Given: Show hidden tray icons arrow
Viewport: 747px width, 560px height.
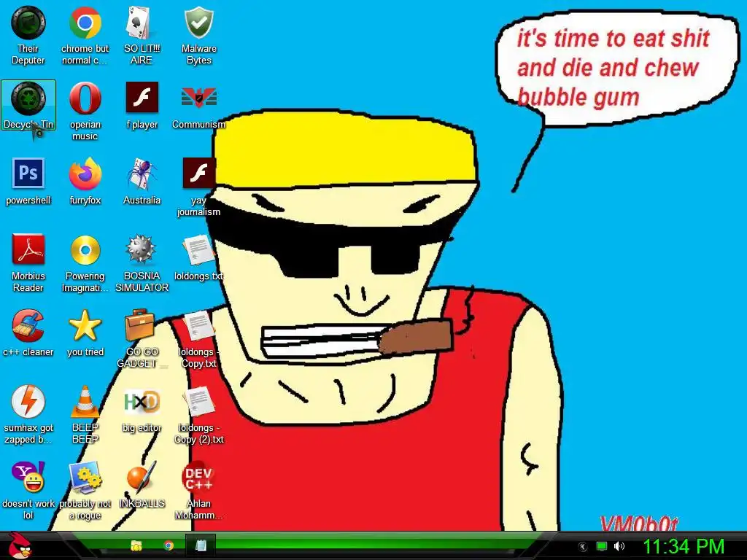Looking at the screenshot, I should point(583,547).
